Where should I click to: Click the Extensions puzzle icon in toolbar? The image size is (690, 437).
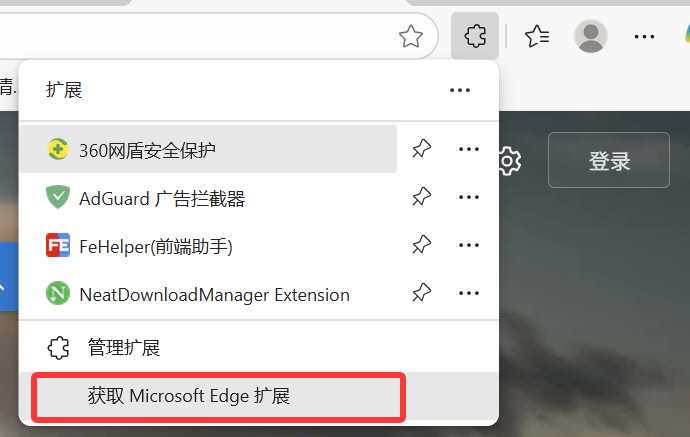click(x=475, y=37)
